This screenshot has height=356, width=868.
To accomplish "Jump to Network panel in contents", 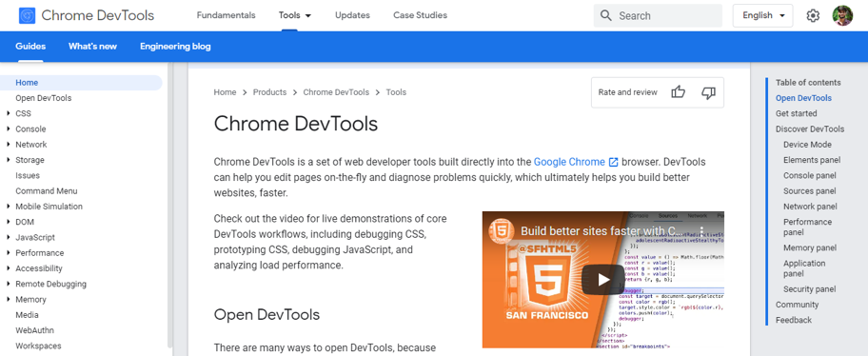I will pyautogui.click(x=810, y=207).
